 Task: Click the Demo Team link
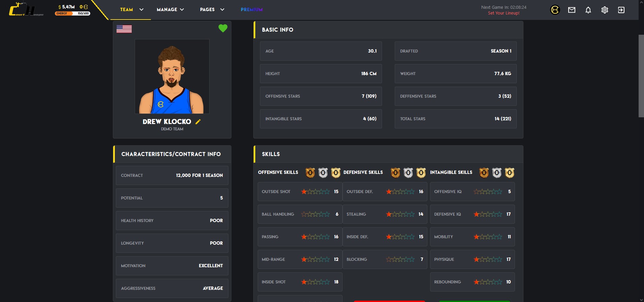tap(172, 129)
